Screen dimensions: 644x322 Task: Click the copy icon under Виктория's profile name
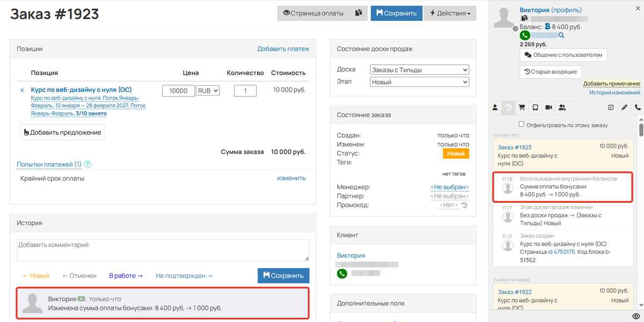(x=524, y=18)
